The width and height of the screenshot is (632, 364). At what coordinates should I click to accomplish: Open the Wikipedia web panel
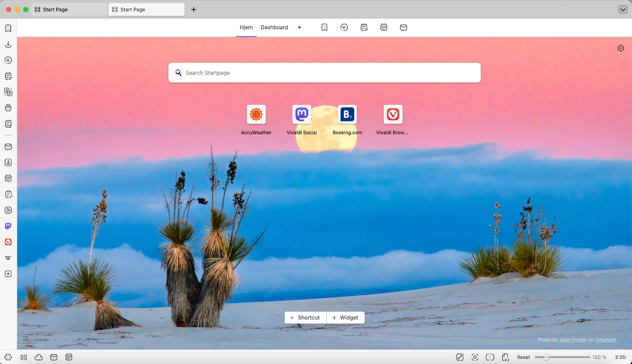pyautogui.click(x=8, y=258)
